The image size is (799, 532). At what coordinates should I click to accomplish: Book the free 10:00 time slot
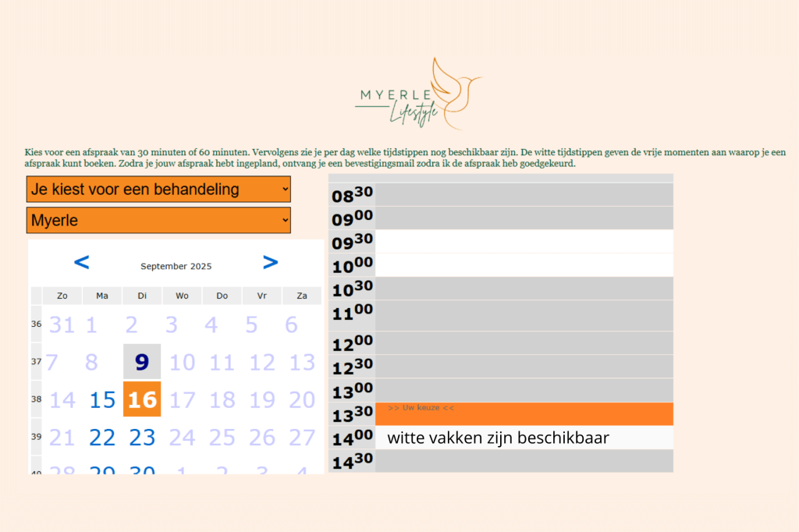(524, 265)
